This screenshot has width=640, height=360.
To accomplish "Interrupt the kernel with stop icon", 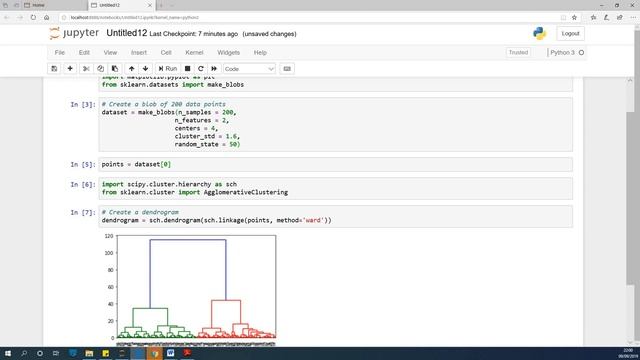I will click(x=187, y=69).
